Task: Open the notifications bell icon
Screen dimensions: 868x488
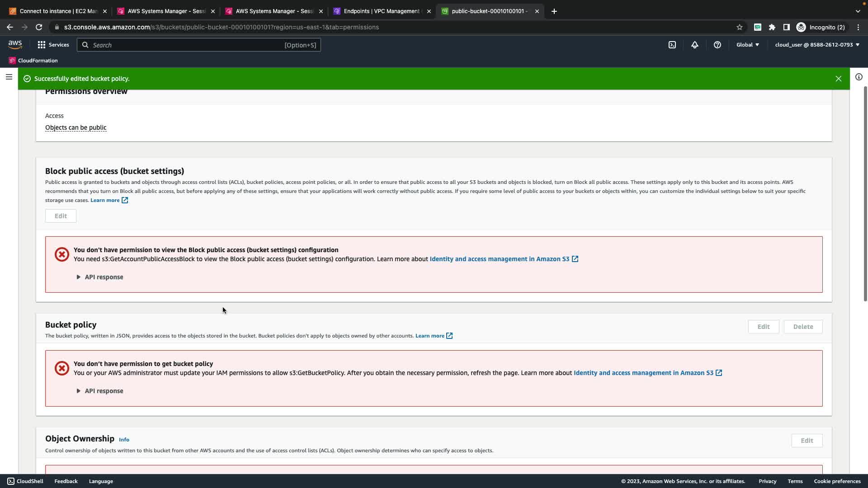Action: tap(695, 45)
